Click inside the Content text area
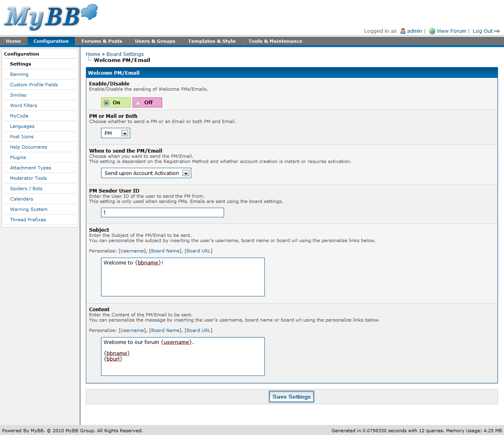504x435 pixels. coord(183,356)
